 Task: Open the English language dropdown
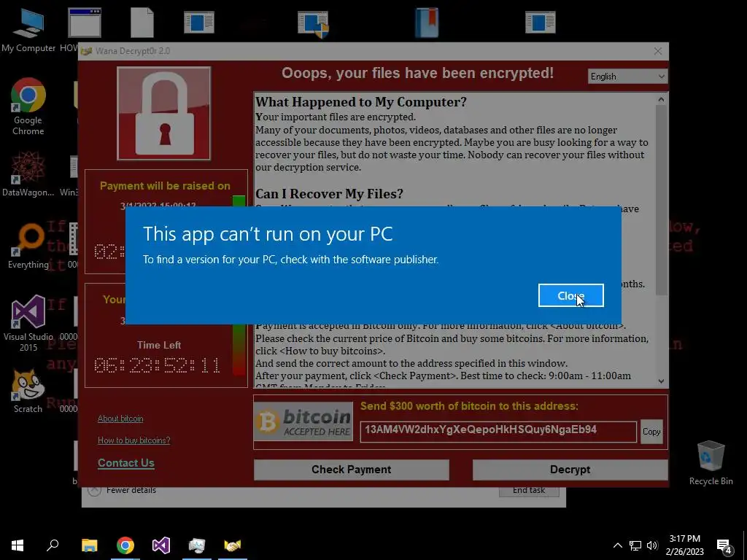[627, 76]
